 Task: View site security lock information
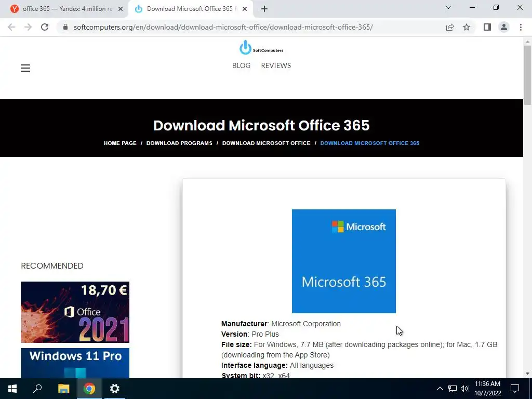pyautogui.click(x=65, y=27)
